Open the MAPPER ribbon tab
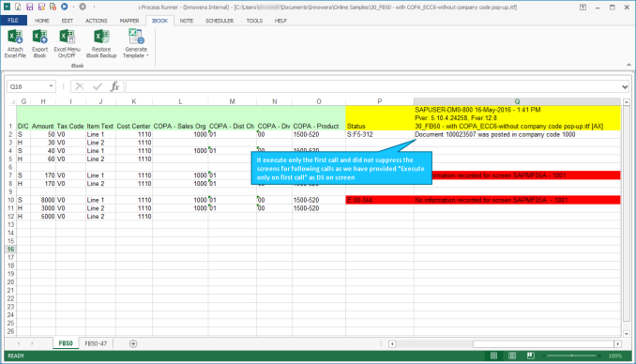636x364 pixels. (129, 21)
